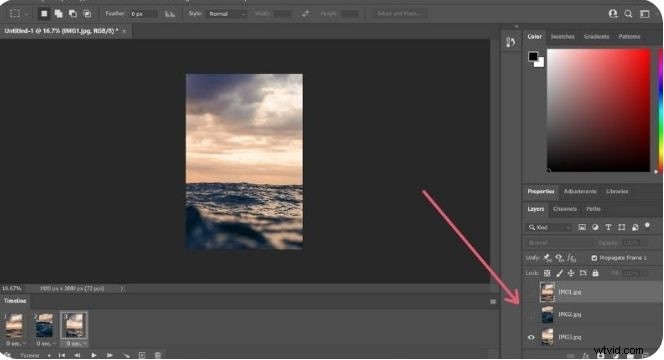Duplicate selected frame button
The height and width of the screenshot is (360, 664).
click(142, 355)
